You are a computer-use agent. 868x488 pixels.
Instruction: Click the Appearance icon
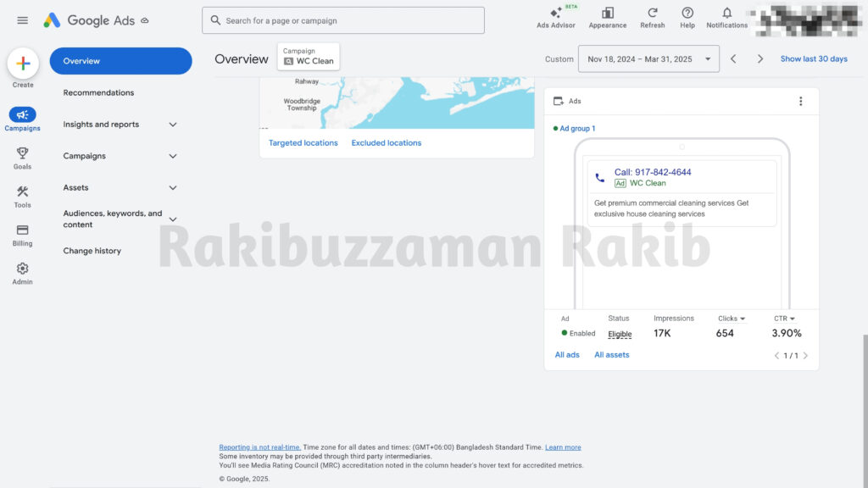coord(607,19)
